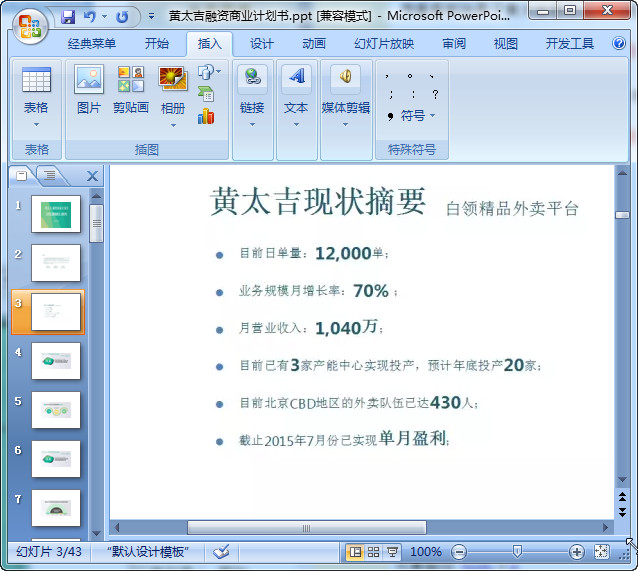Insert a chart with the bar chart icon
638x571 pixels.
(206, 116)
